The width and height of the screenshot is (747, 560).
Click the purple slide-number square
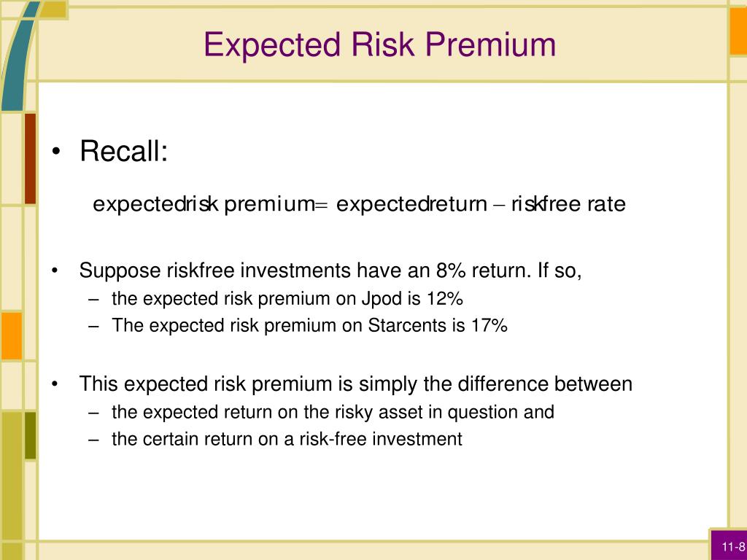(x=729, y=545)
